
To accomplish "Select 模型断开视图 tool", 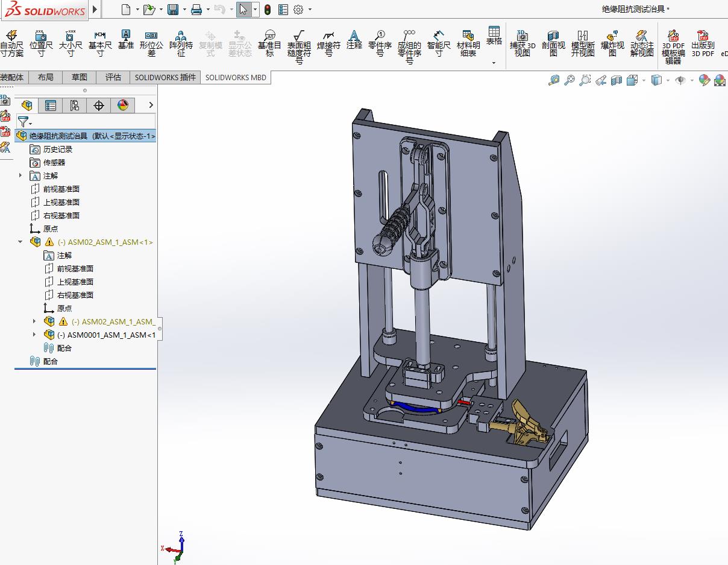I will point(583,43).
